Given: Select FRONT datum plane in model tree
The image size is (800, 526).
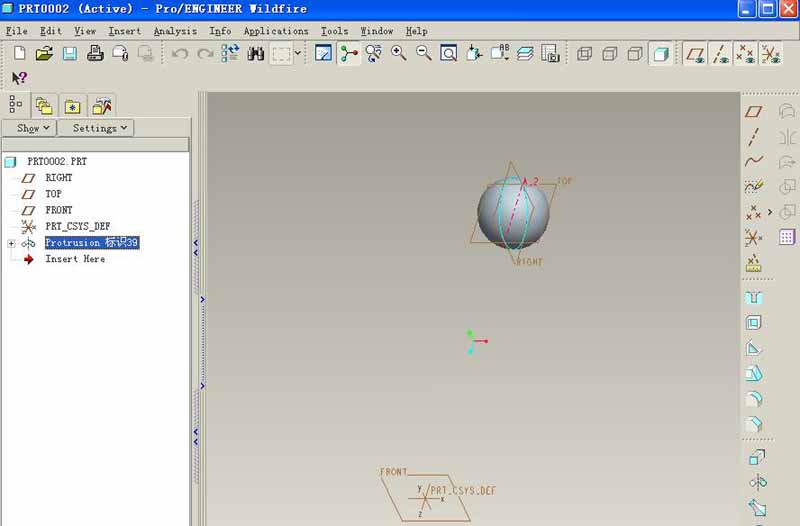Looking at the screenshot, I should point(59,210).
